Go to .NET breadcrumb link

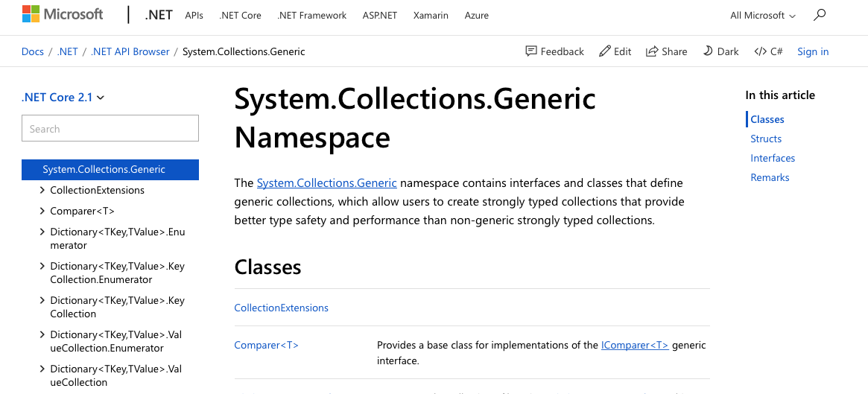click(x=68, y=51)
